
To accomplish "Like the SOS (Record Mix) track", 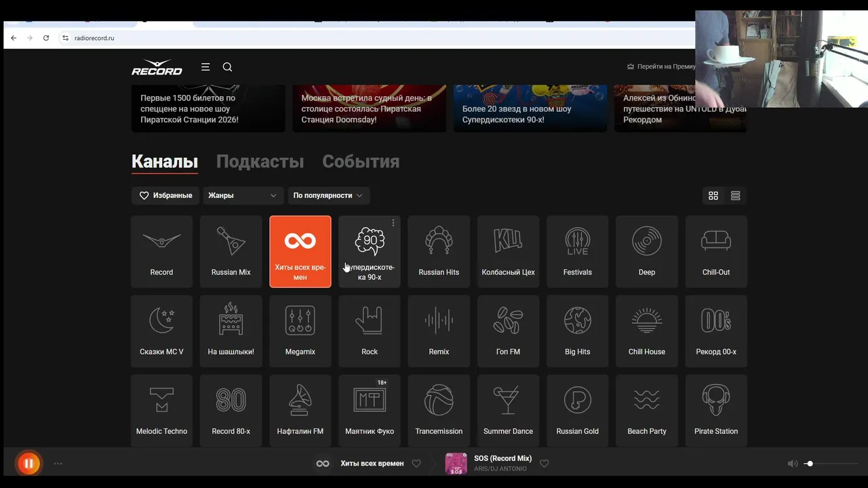I will coord(544,464).
